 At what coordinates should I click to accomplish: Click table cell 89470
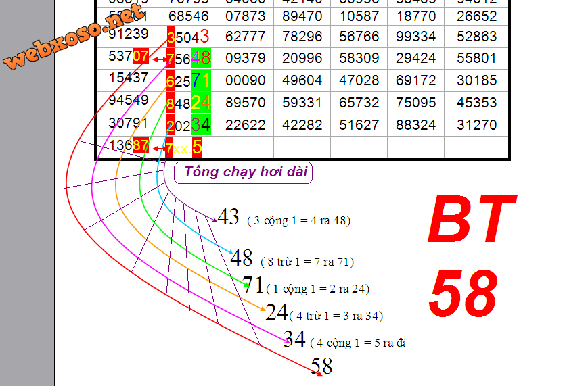[x=302, y=16]
